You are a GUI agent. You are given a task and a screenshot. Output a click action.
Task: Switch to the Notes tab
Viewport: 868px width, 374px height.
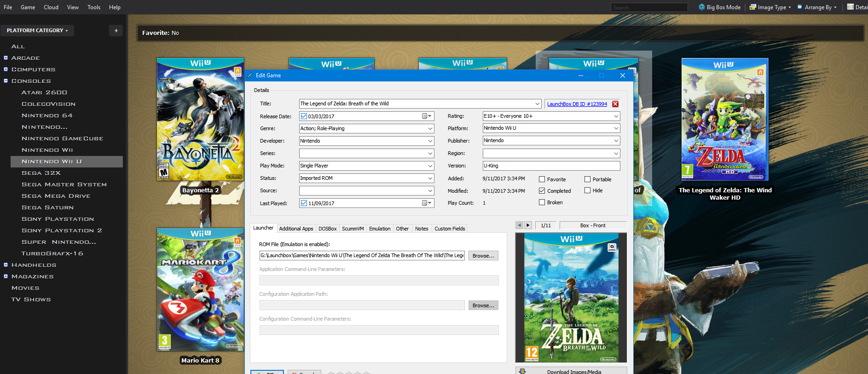tap(422, 229)
